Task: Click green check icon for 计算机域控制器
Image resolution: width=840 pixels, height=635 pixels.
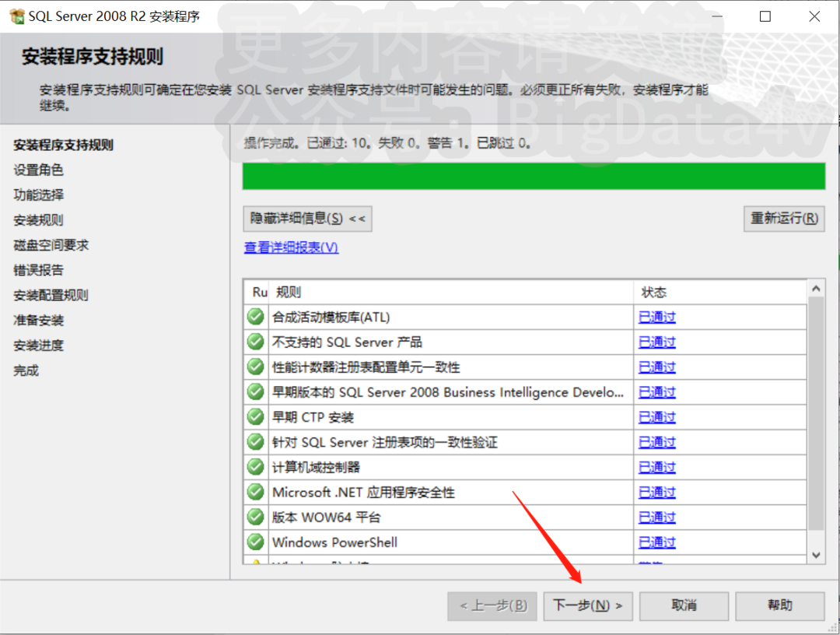Action: (x=256, y=467)
